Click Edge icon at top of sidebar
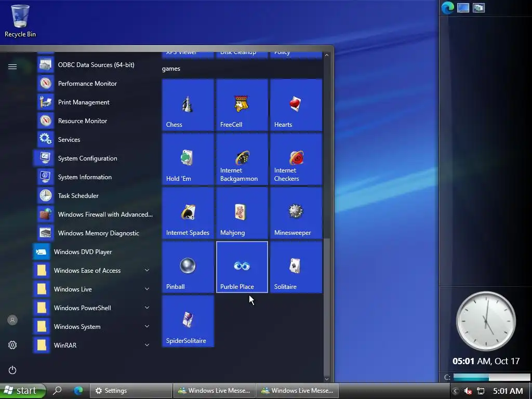This screenshot has width=532, height=399. 447,7
